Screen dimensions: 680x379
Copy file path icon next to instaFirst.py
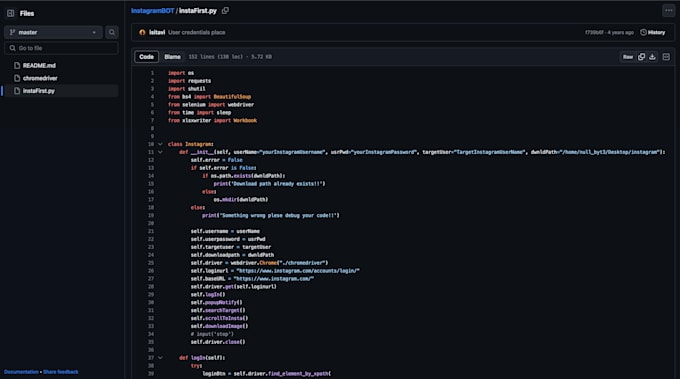(225, 11)
